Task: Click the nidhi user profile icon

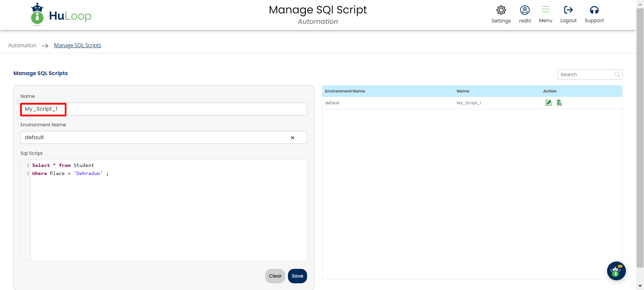Action: (525, 10)
